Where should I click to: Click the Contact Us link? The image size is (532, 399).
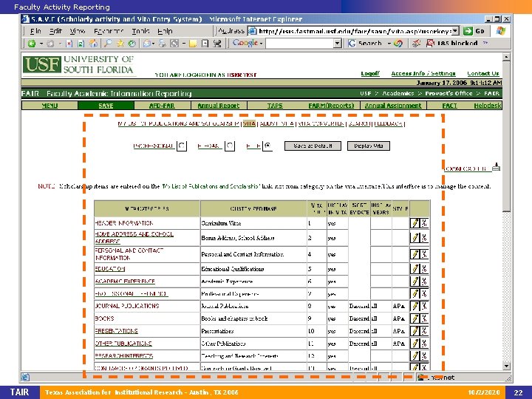[x=482, y=73]
